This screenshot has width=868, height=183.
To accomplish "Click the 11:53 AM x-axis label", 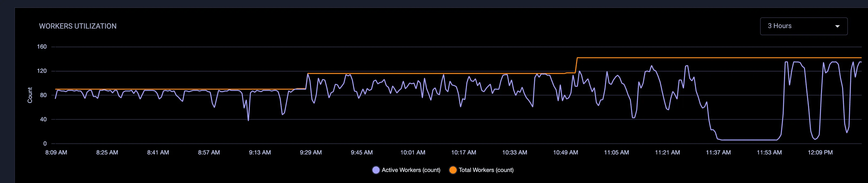I will [x=769, y=152].
